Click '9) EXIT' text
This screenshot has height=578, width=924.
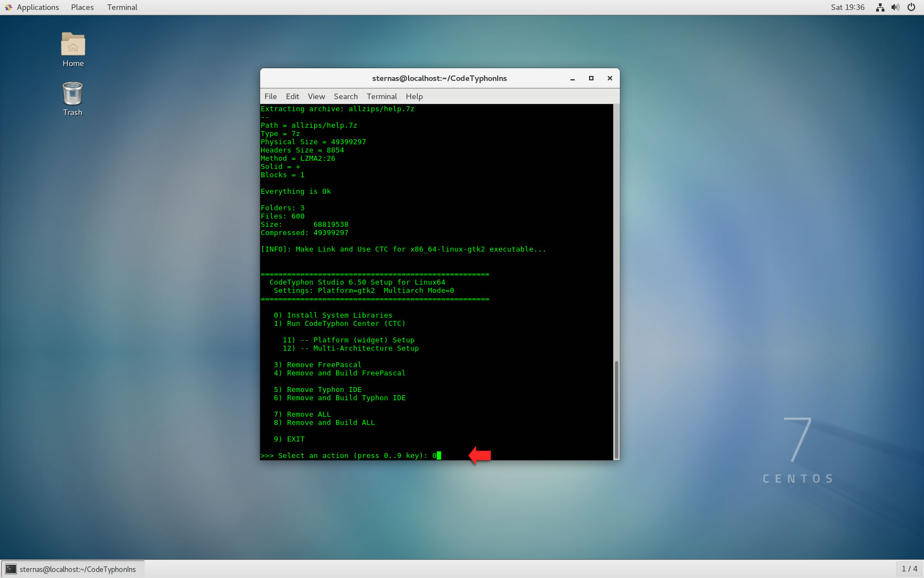point(289,439)
